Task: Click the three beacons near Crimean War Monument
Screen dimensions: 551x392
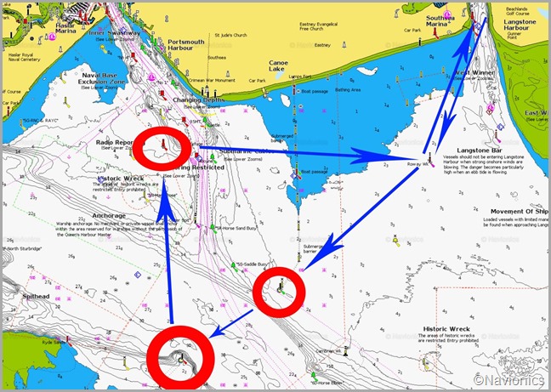Action: pos(208,93)
